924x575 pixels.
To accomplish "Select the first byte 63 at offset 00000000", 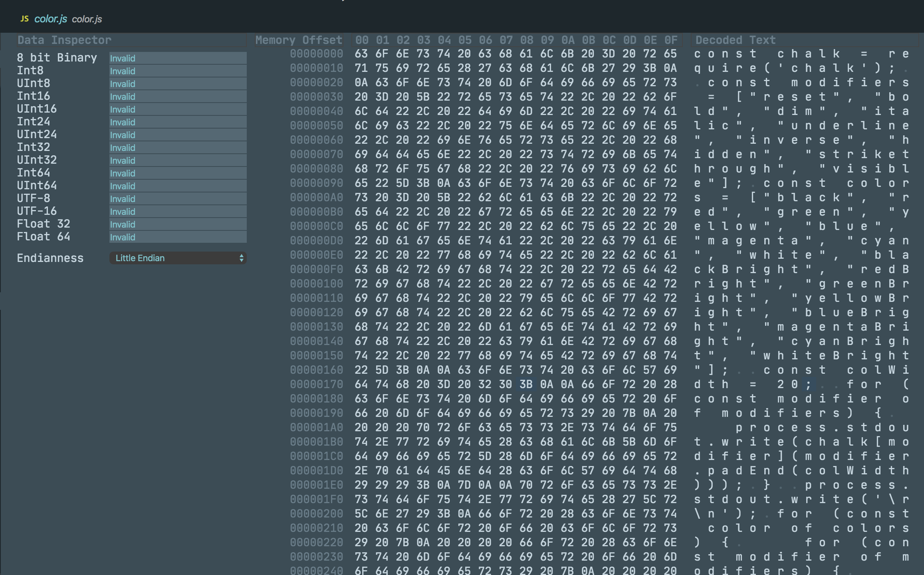I will (x=362, y=53).
